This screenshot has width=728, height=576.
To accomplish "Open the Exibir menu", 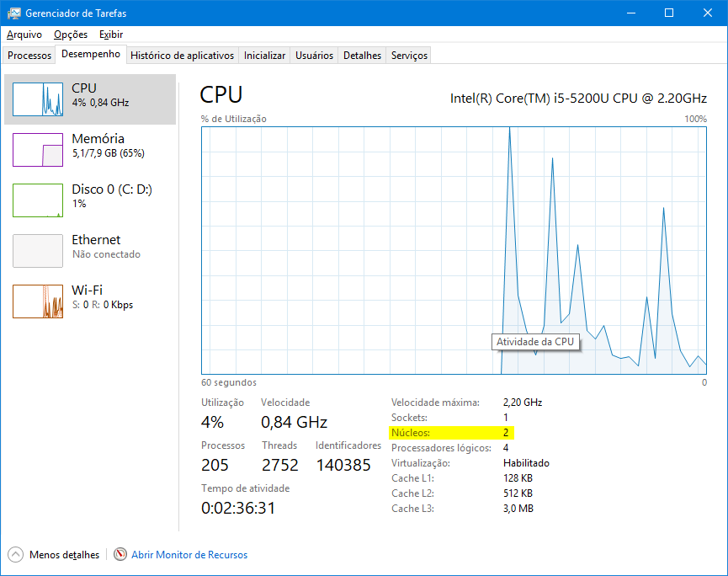I will pos(111,35).
